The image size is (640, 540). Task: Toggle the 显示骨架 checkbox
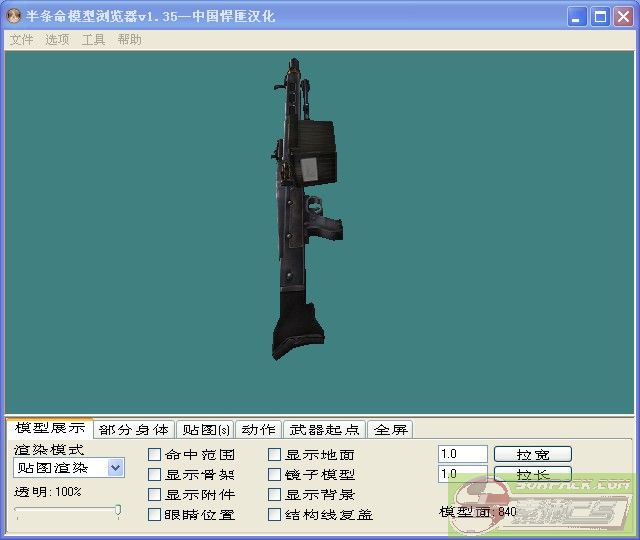pyautogui.click(x=155, y=475)
